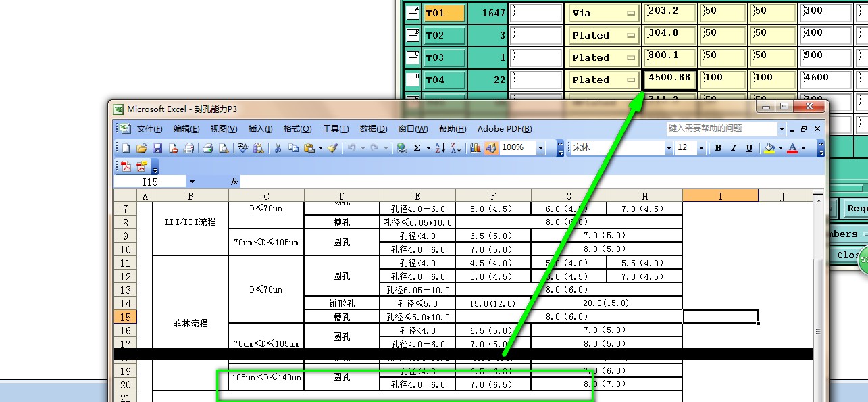Click the Font Color A icon
The width and height of the screenshot is (868, 402).
[793, 148]
